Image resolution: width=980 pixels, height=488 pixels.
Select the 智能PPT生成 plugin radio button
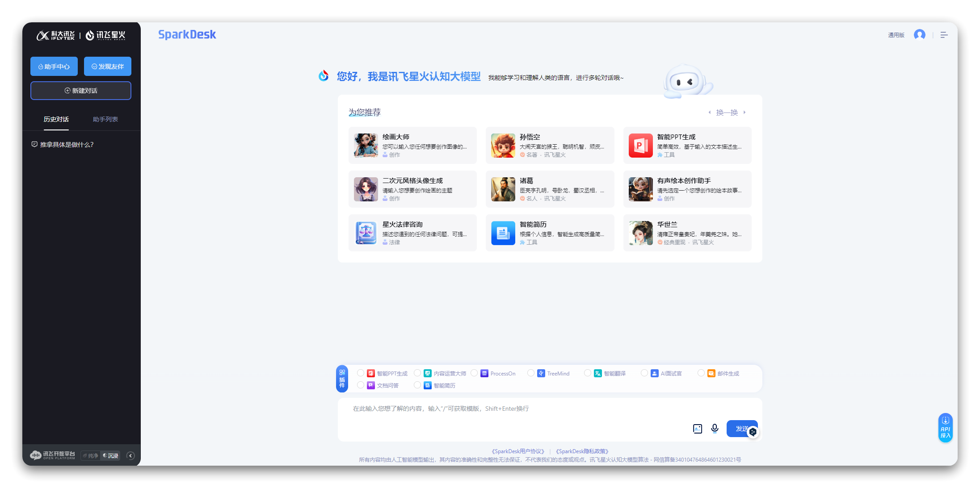point(361,373)
